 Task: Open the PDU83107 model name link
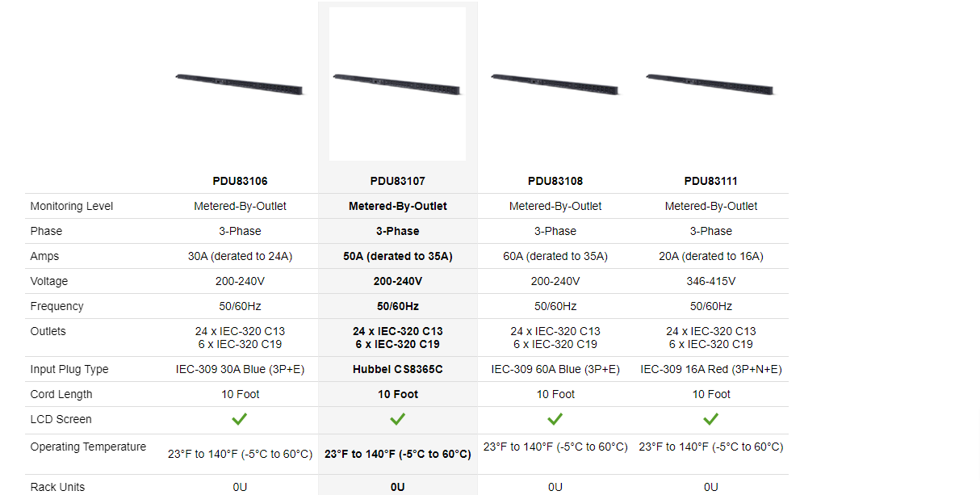coord(397,181)
